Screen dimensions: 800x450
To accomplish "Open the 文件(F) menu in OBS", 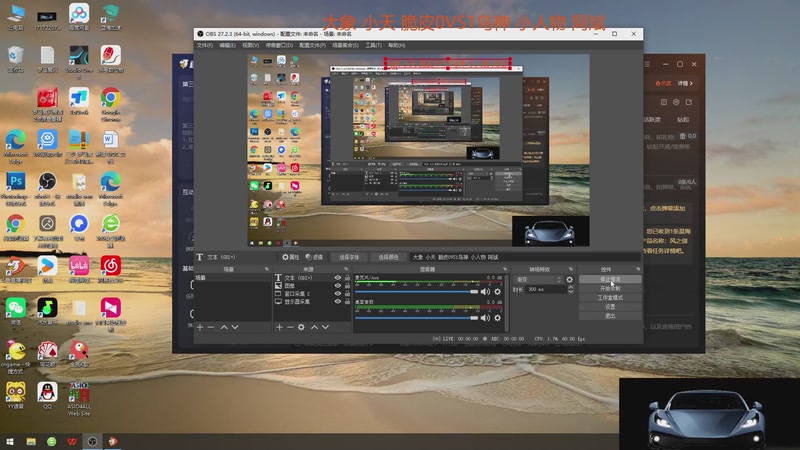I will (x=205, y=45).
